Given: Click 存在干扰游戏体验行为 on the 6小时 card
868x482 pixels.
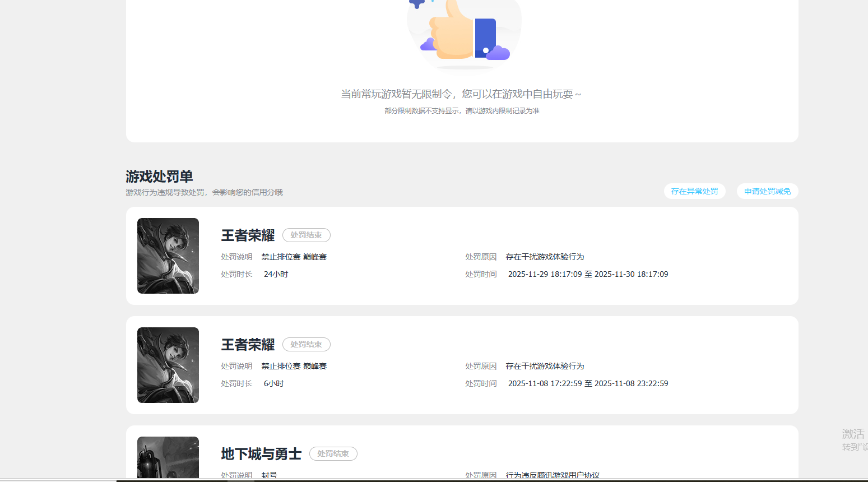Looking at the screenshot, I should pos(545,366).
